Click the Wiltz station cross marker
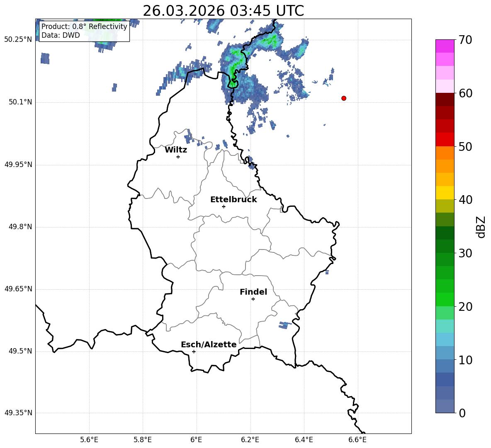This screenshot has width=491, height=448. coord(178,157)
